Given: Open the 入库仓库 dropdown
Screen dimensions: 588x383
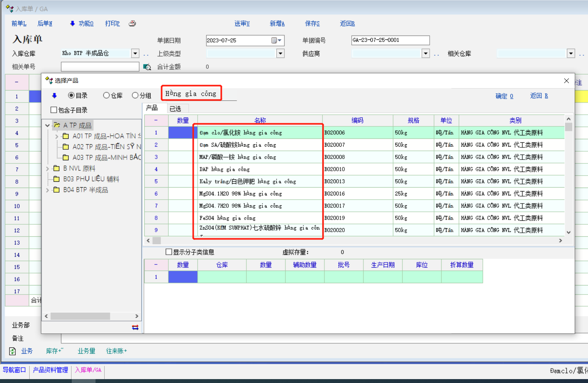Looking at the screenshot, I should click(x=135, y=53).
